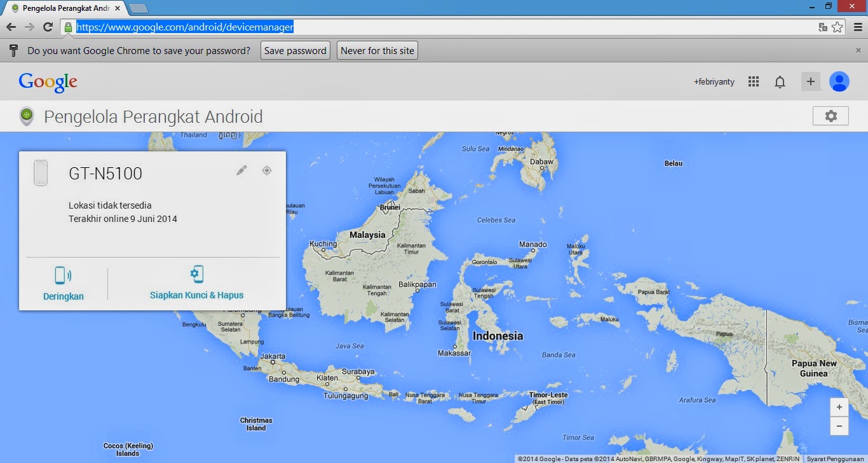This screenshot has height=463, width=868.
Task: Click the Tulungagung label on map
Action: (x=346, y=396)
